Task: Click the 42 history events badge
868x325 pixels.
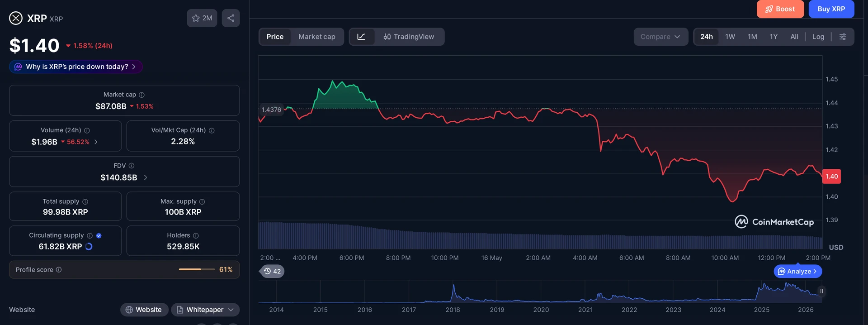Action: 272,271
